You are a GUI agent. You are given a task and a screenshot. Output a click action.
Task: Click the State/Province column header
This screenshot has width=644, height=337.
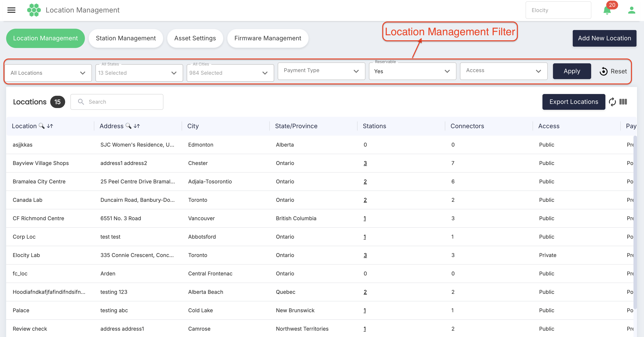296,126
